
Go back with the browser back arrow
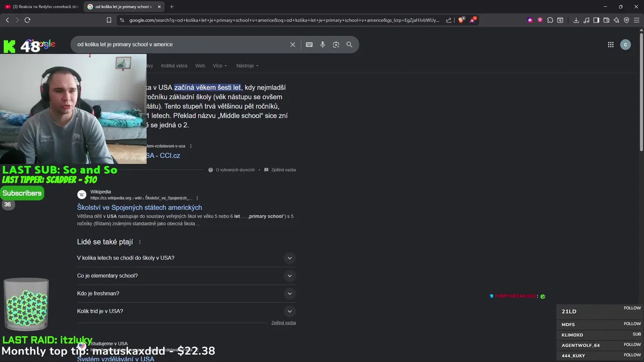7,20
